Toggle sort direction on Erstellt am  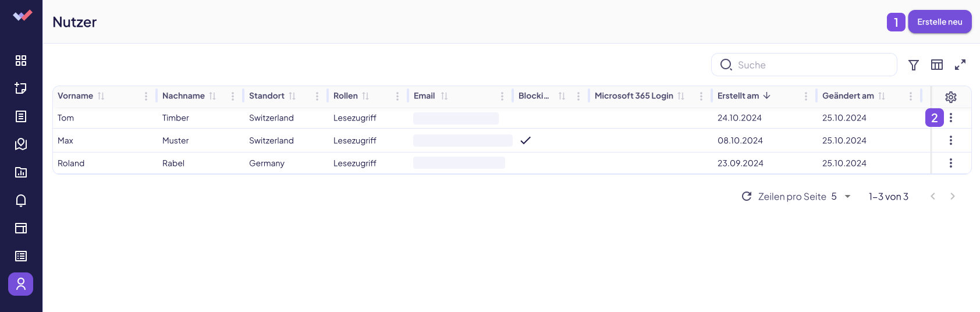point(766,96)
